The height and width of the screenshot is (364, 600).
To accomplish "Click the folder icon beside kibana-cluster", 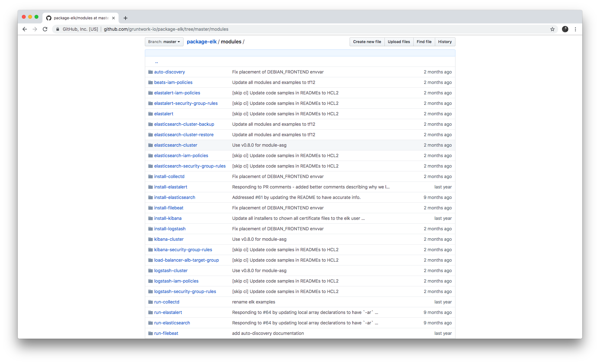I will click(150, 239).
